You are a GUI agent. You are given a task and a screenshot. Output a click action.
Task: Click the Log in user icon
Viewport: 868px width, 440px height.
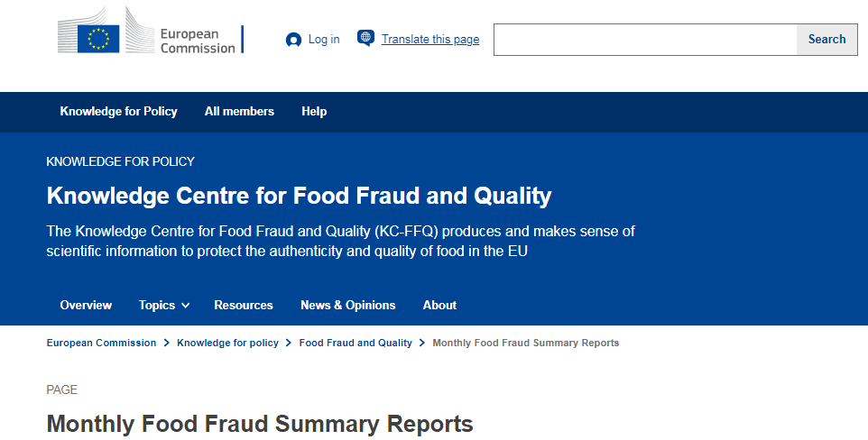pyautogui.click(x=293, y=40)
